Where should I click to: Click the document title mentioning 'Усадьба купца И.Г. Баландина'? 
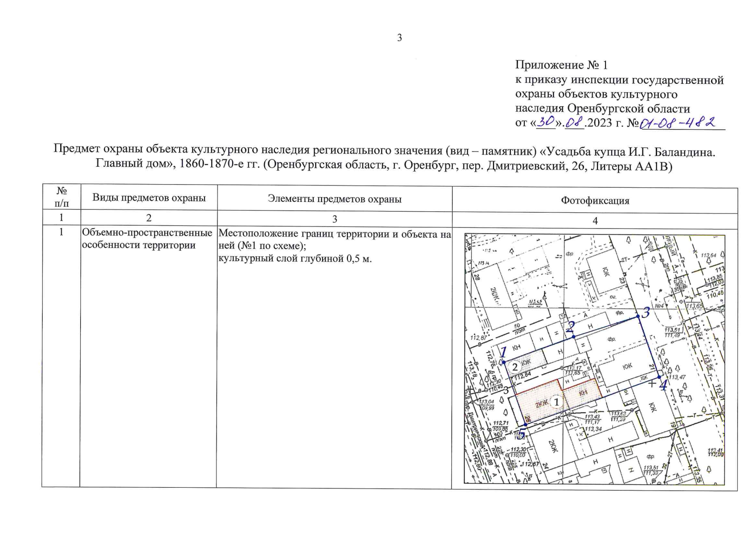pos(384,158)
